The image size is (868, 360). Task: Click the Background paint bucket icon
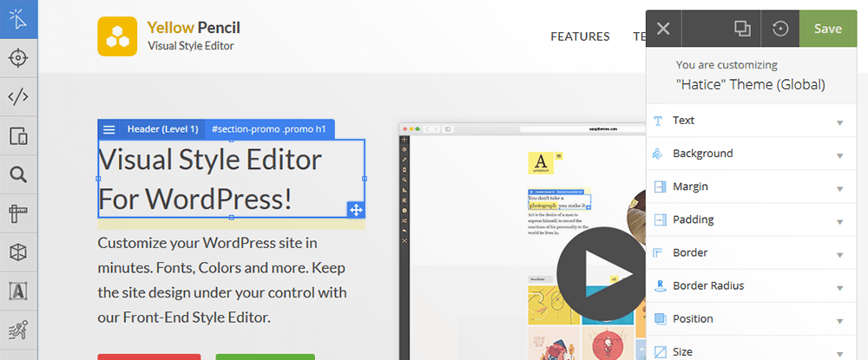point(658,154)
